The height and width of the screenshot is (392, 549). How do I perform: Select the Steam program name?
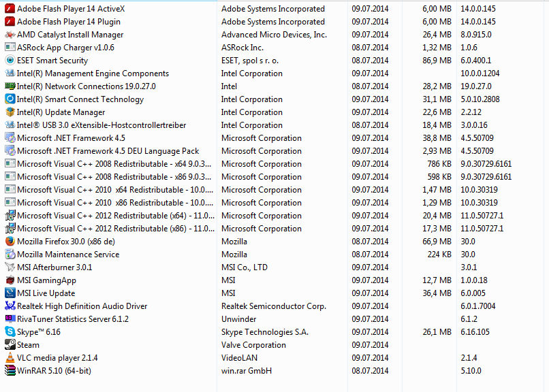(29, 345)
